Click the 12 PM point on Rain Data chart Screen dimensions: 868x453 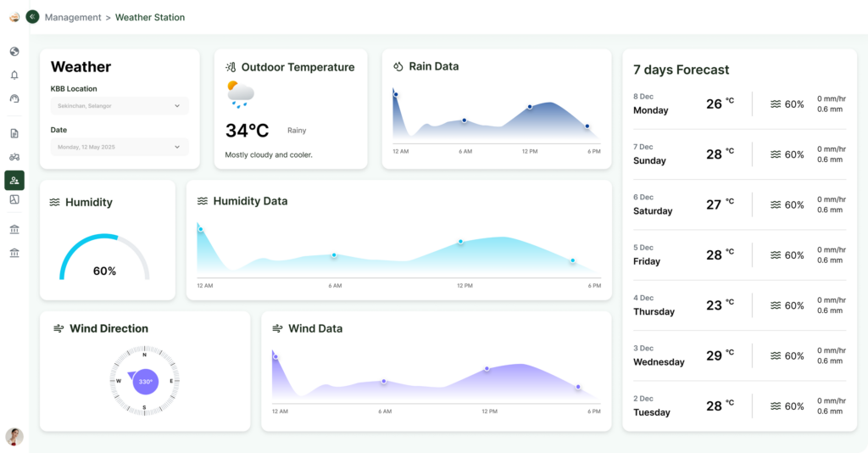pyautogui.click(x=530, y=107)
